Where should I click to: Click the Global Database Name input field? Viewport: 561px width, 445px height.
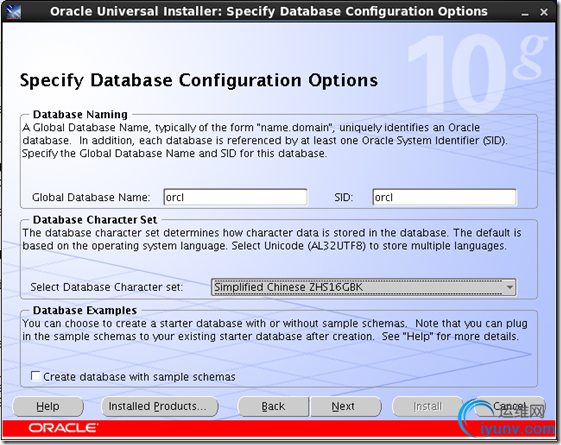coord(235,197)
